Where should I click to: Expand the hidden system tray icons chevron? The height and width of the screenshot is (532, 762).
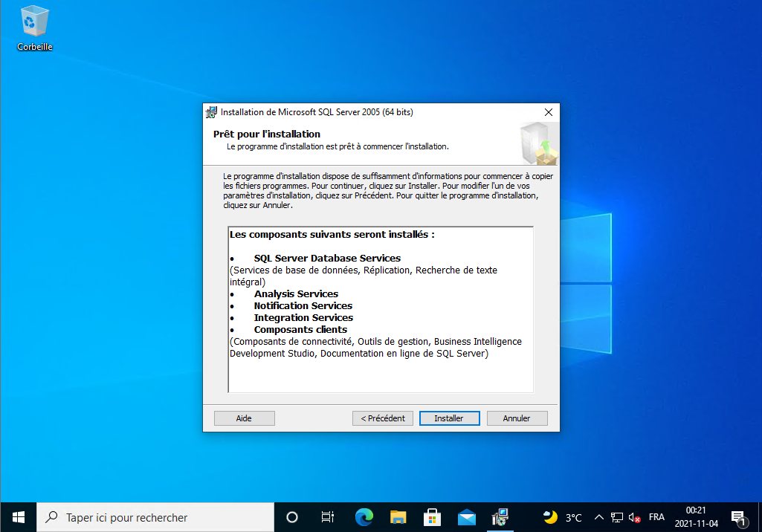[x=599, y=517]
